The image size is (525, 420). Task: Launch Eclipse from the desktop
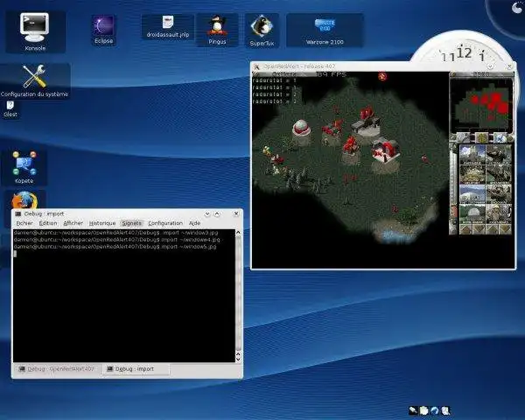click(x=103, y=30)
